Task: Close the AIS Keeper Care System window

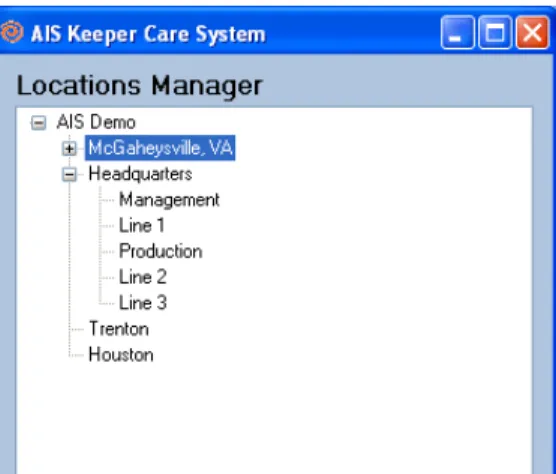Action: (x=532, y=32)
